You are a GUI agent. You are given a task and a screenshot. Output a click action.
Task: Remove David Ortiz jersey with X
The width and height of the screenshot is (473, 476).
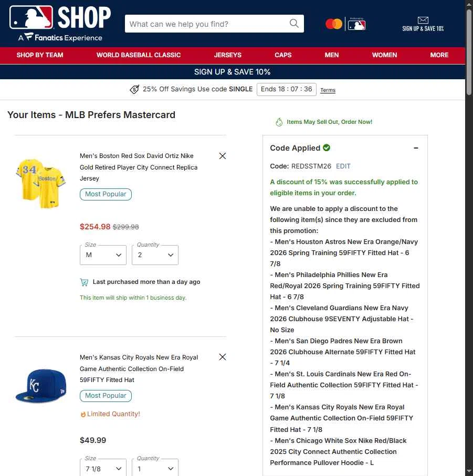(x=223, y=156)
